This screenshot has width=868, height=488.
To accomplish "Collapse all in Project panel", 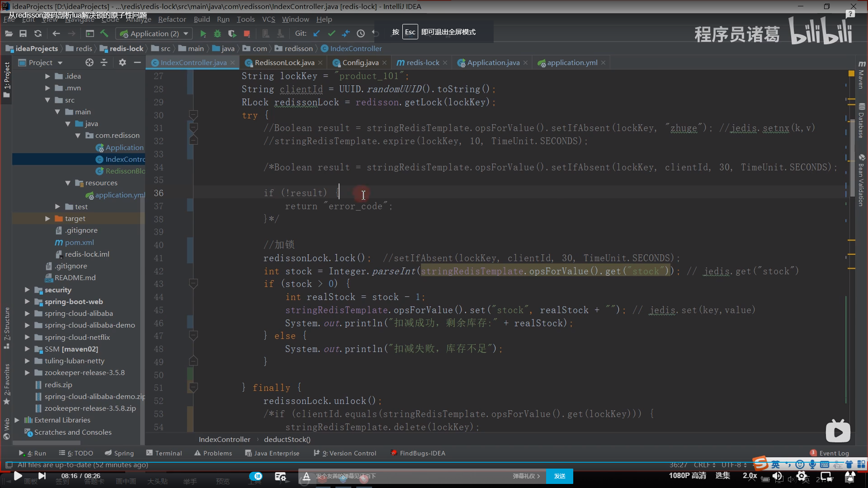I will (x=104, y=62).
